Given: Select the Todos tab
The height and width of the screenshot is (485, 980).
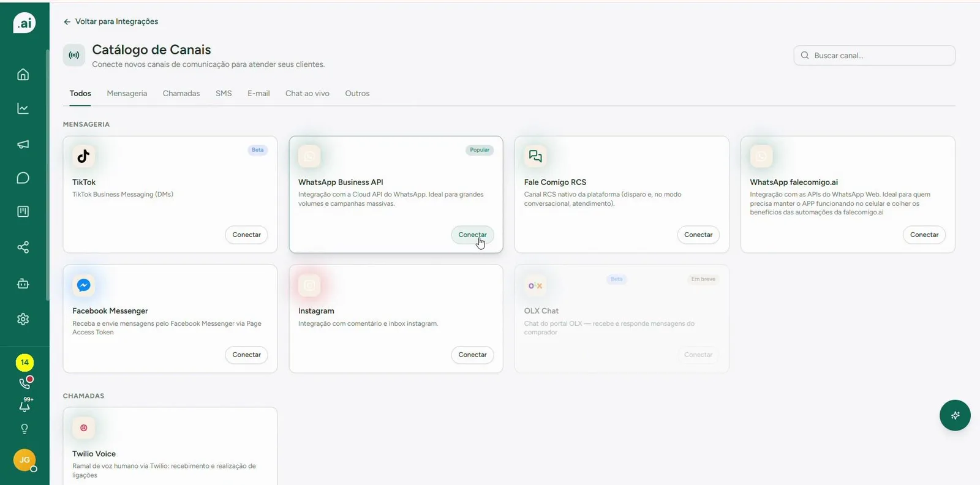Looking at the screenshot, I should 80,94.
